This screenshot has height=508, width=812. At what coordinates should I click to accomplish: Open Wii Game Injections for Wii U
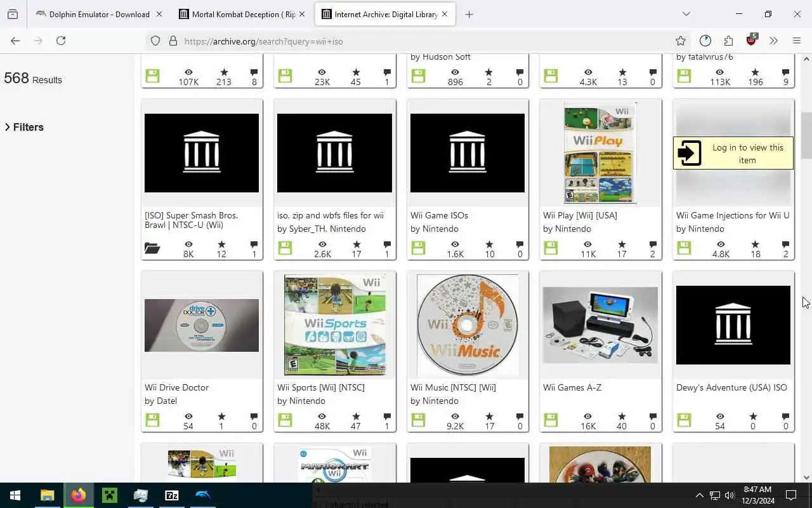[733, 215]
